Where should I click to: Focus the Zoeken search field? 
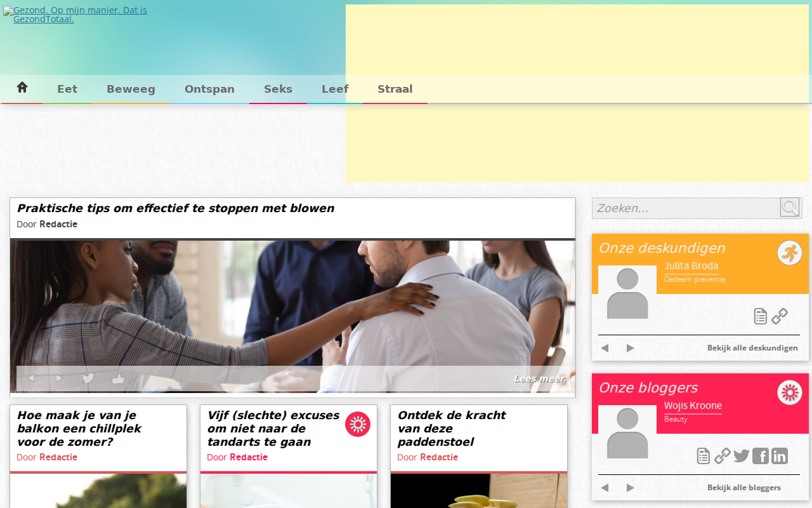(686, 208)
